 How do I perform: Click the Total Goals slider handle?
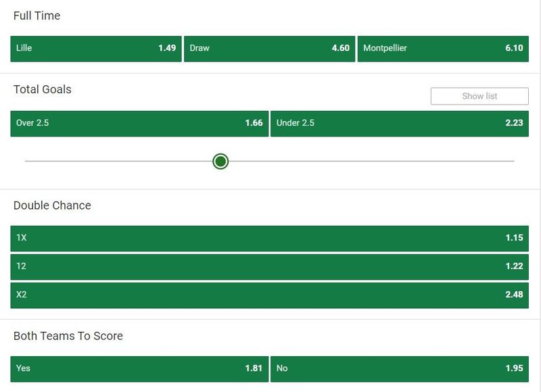(220, 161)
